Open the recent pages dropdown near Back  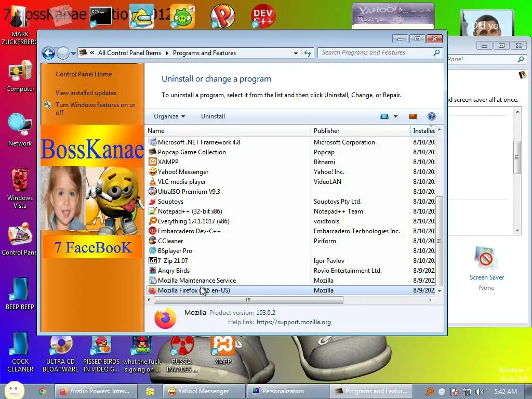pyautogui.click(x=73, y=54)
